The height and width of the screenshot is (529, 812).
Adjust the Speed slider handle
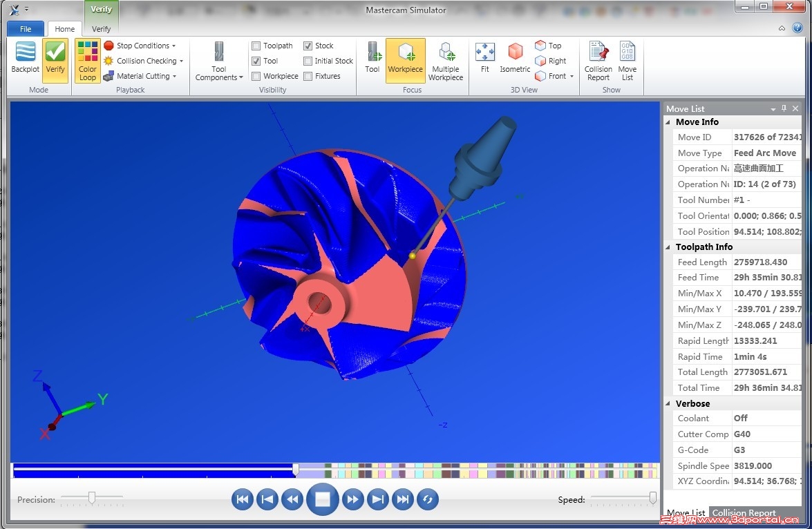(653, 497)
